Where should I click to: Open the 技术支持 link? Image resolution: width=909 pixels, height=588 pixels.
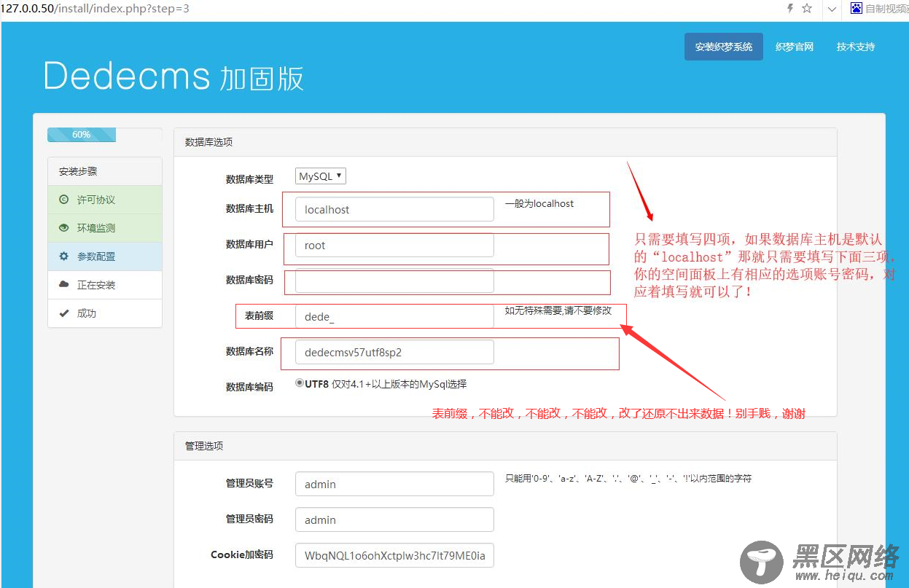[x=855, y=47]
